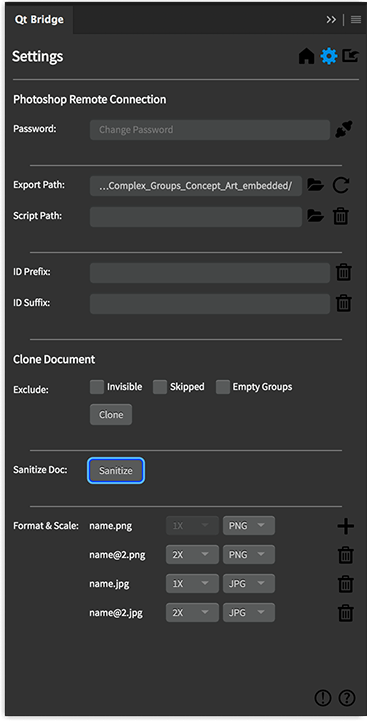
Task: Click the name.png label text
Action: click(111, 526)
